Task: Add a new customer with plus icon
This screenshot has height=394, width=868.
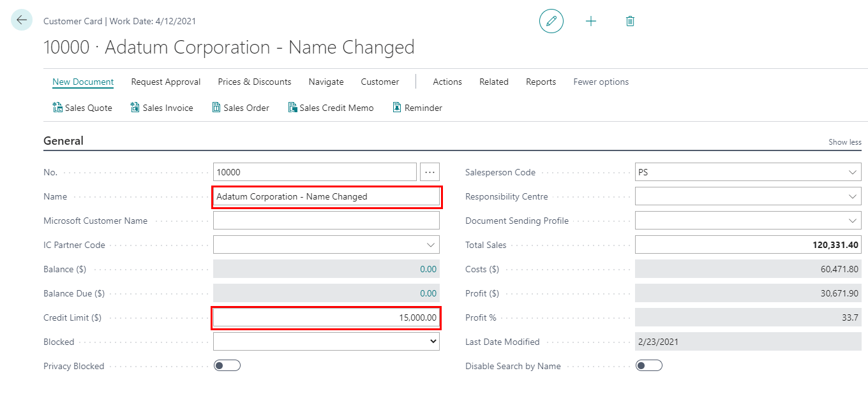Action: click(x=591, y=21)
